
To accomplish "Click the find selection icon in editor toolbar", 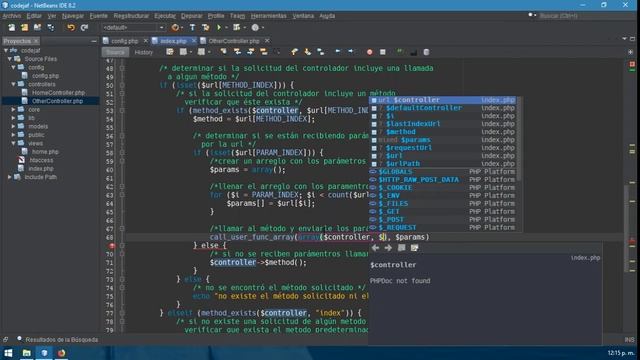I will 224,52.
